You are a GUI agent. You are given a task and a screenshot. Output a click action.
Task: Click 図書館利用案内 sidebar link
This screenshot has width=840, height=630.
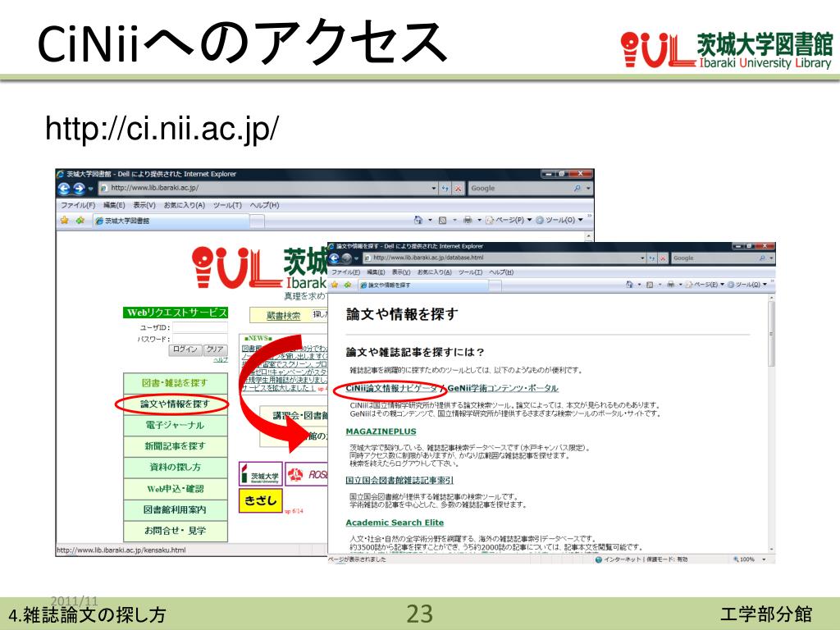[x=176, y=509]
